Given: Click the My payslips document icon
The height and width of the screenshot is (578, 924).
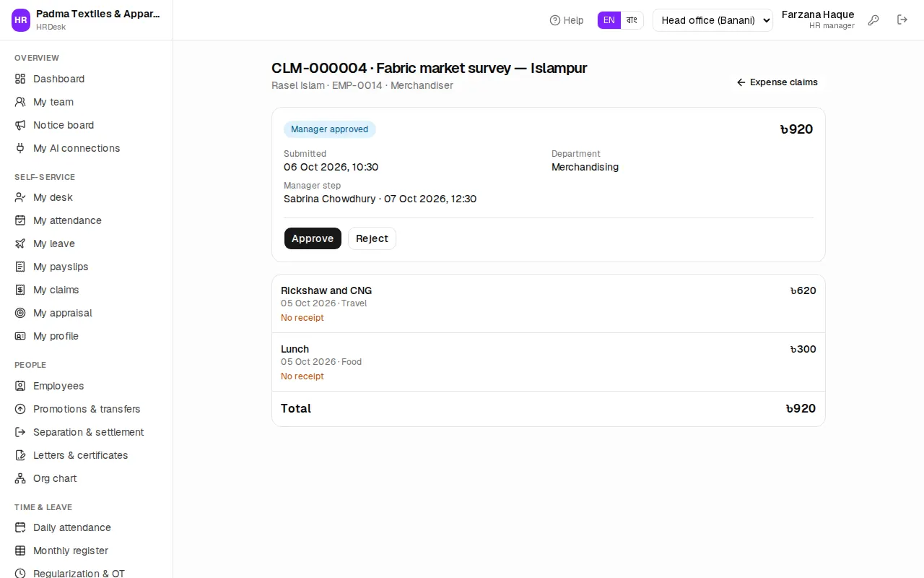Looking at the screenshot, I should [20, 267].
